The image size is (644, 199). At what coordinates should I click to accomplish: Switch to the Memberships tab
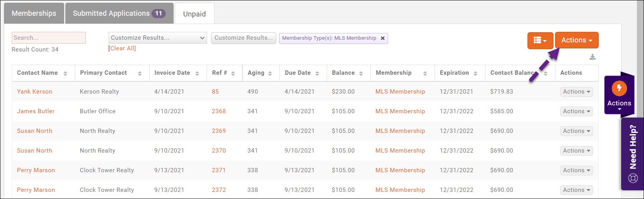coord(34,13)
